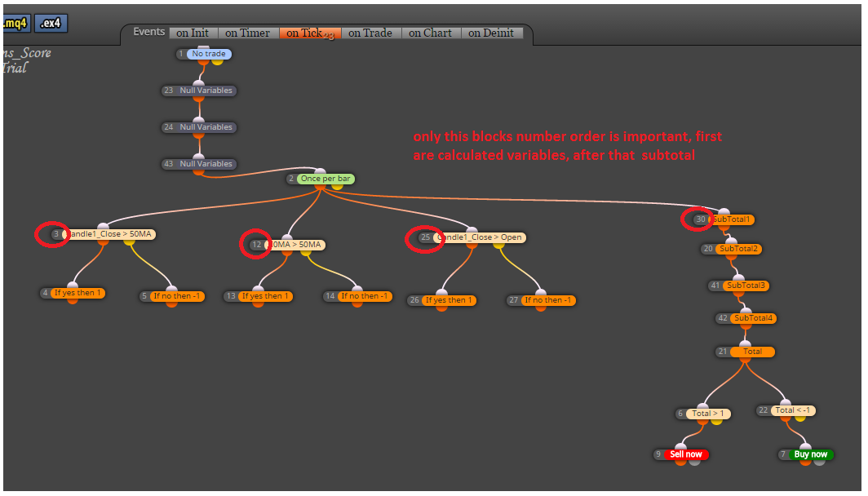
Task: Click yellow output connector of Candle1_Close > Open
Action: point(498,245)
